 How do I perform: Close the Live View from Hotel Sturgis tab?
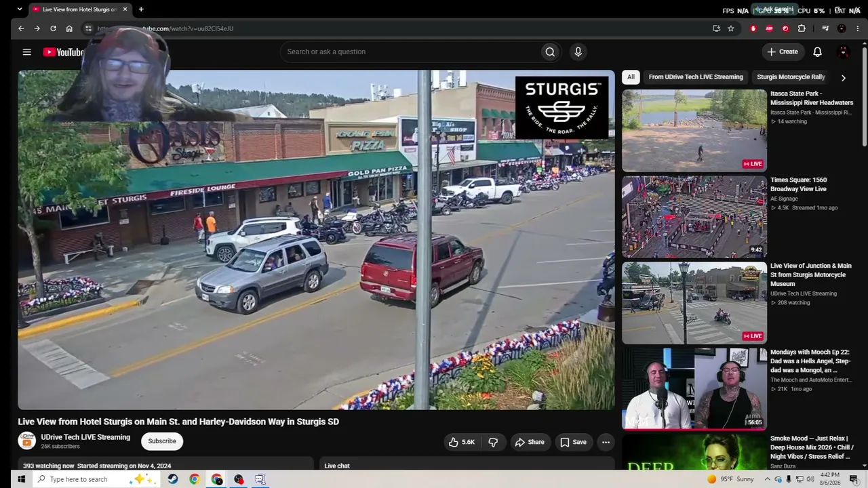click(125, 9)
